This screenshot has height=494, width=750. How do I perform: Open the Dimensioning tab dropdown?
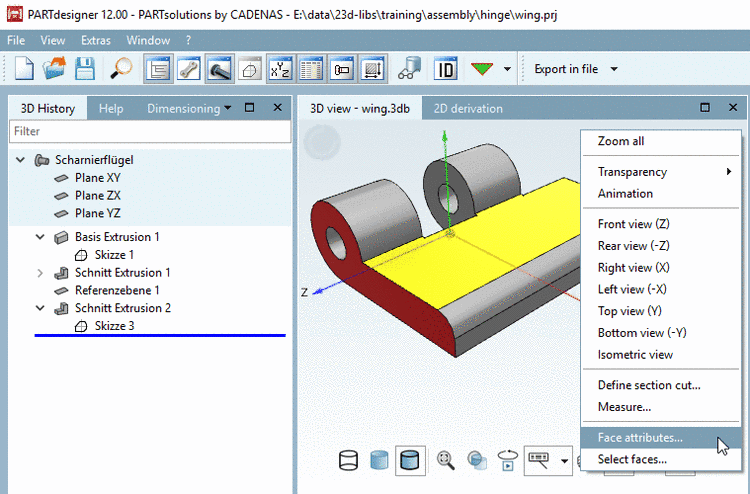(x=228, y=108)
